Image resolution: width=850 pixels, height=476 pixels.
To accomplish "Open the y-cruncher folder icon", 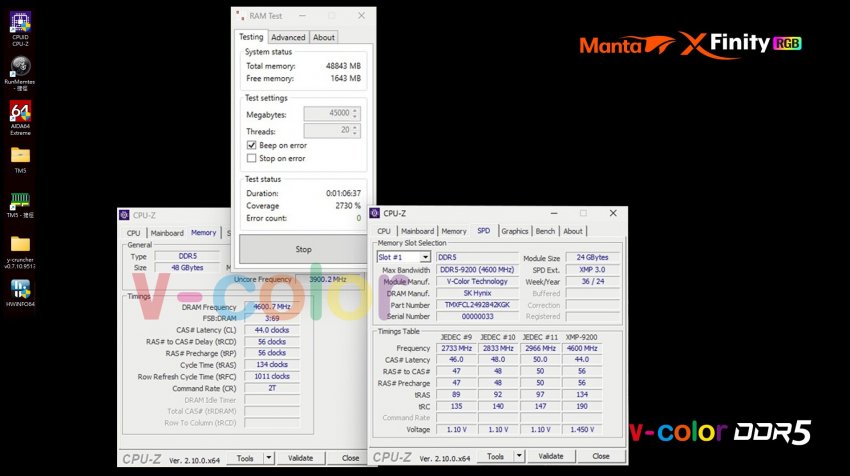I will point(20,244).
